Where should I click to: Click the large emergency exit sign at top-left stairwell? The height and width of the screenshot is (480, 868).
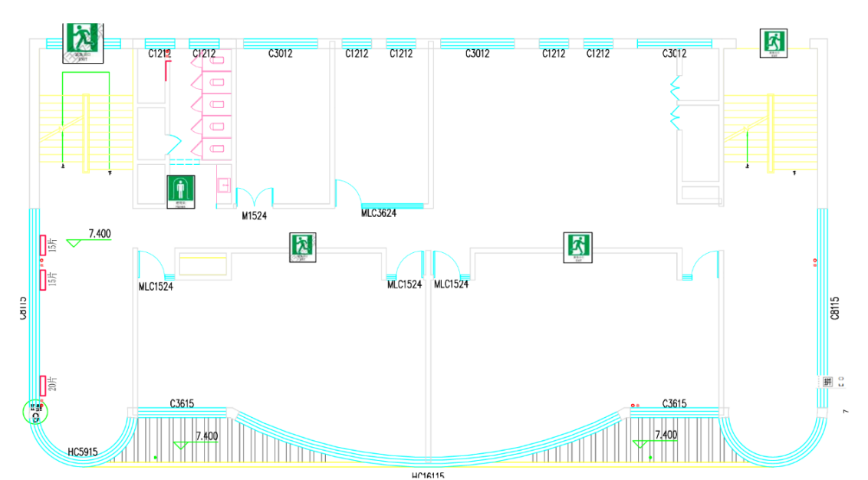coord(81,40)
